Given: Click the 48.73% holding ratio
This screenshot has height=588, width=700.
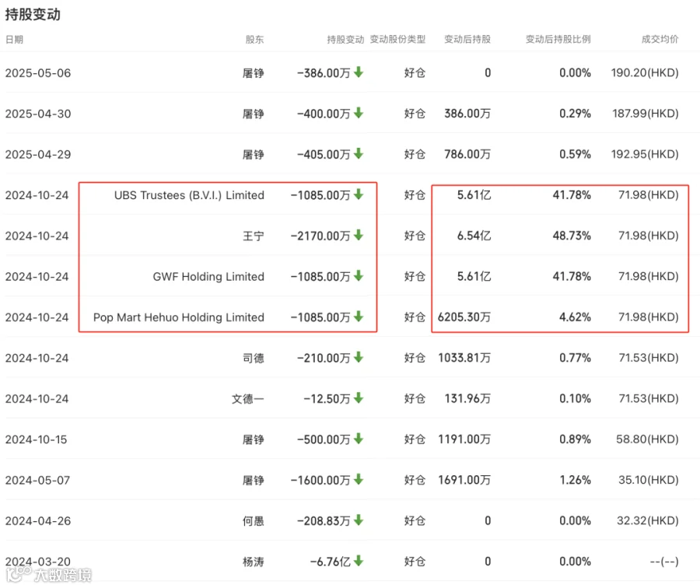Looking at the screenshot, I should click(572, 236).
